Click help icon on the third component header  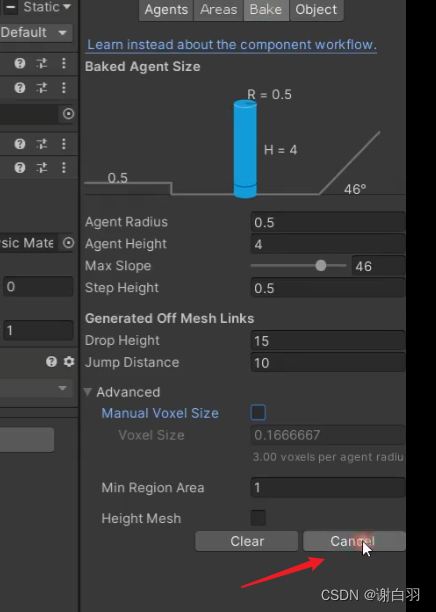pyautogui.click(x=20, y=144)
